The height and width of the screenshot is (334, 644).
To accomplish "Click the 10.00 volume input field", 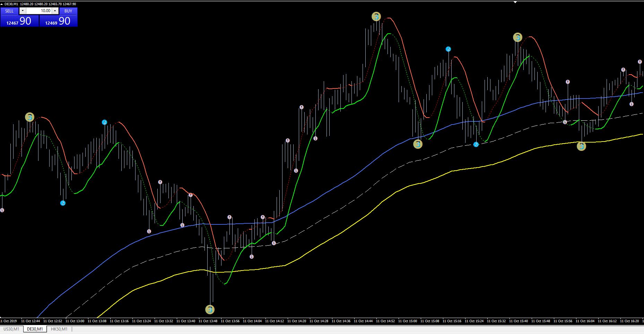I will point(39,11).
